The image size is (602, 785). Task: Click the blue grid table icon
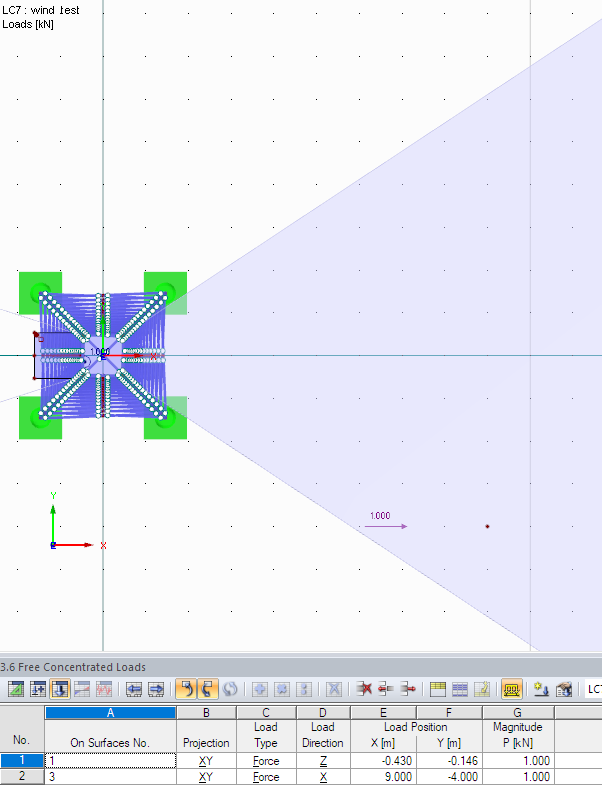tap(460, 689)
